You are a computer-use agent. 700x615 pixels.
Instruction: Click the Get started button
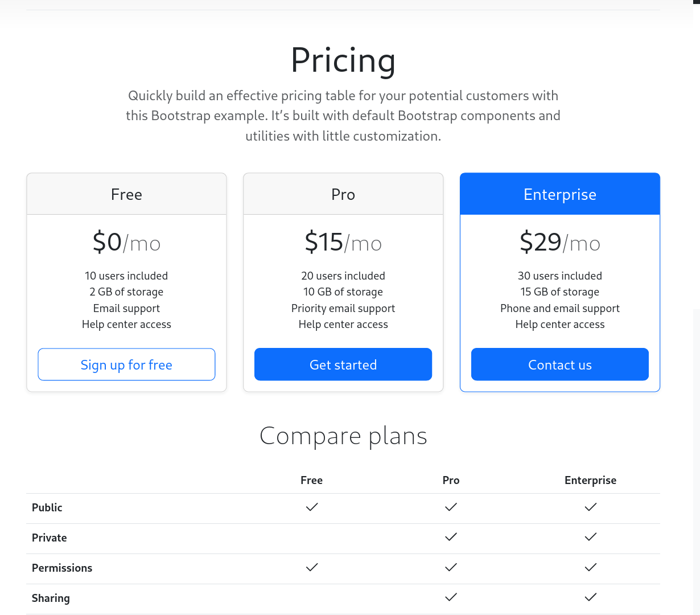pos(343,364)
